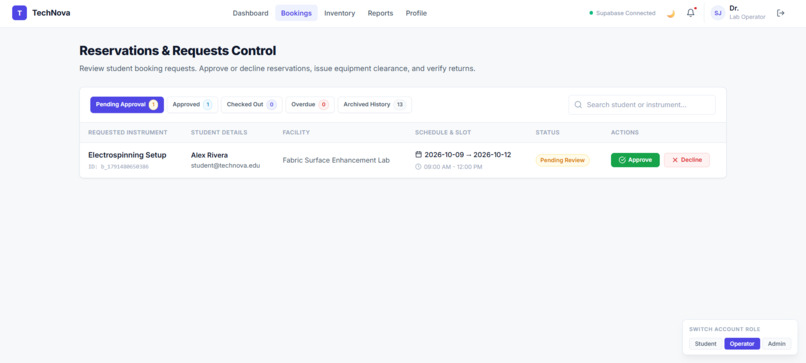Click the Actions column header

click(x=625, y=132)
